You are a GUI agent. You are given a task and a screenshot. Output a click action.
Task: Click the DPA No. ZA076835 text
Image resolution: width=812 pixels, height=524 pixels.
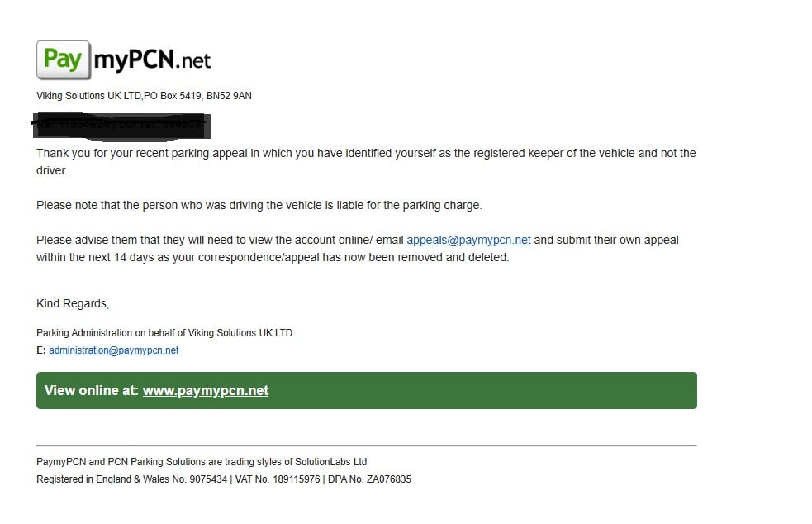(369, 479)
